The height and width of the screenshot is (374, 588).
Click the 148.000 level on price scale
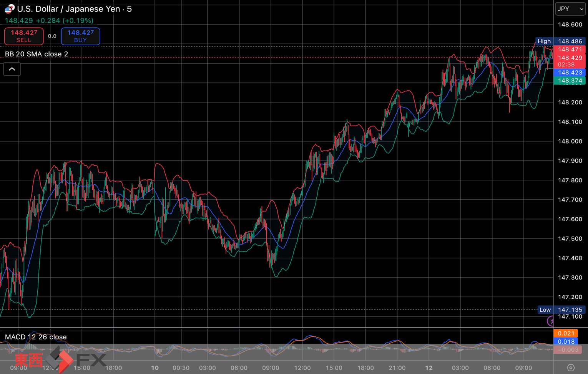(x=570, y=141)
